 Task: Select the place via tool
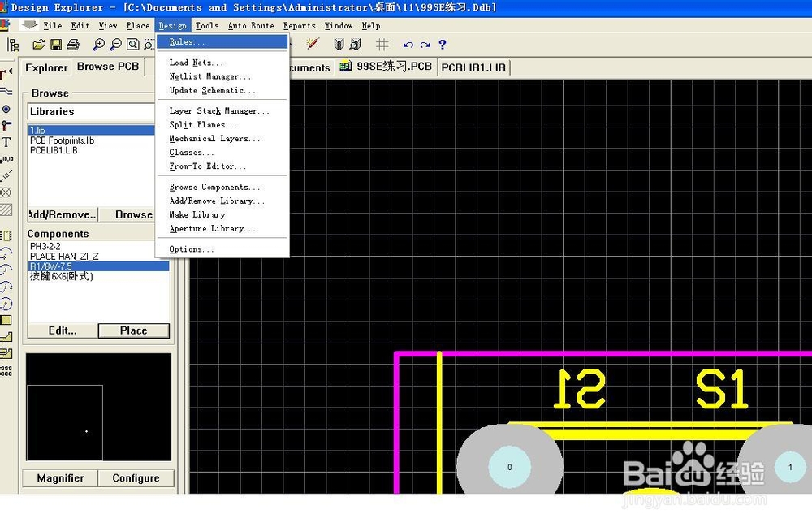pos(6,125)
